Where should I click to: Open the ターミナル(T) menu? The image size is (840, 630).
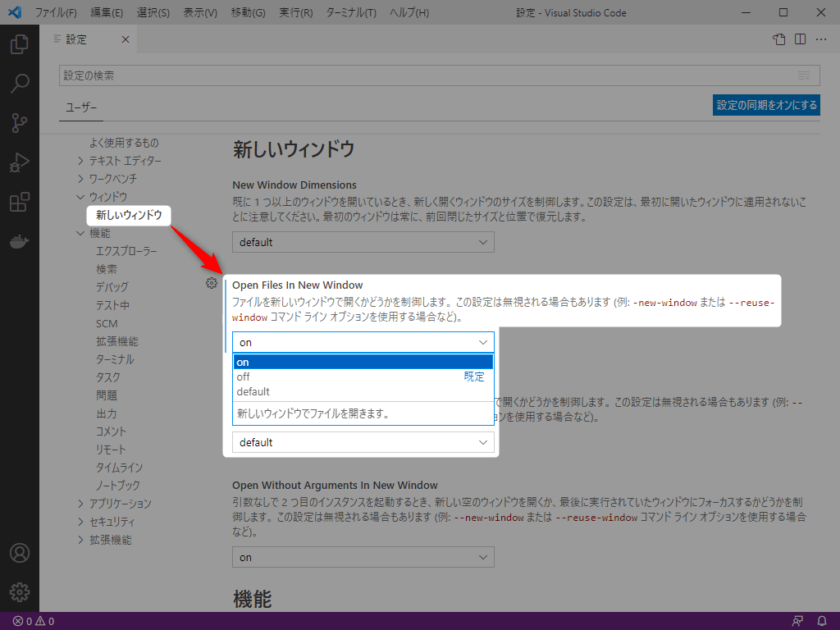pyautogui.click(x=351, y=12)
